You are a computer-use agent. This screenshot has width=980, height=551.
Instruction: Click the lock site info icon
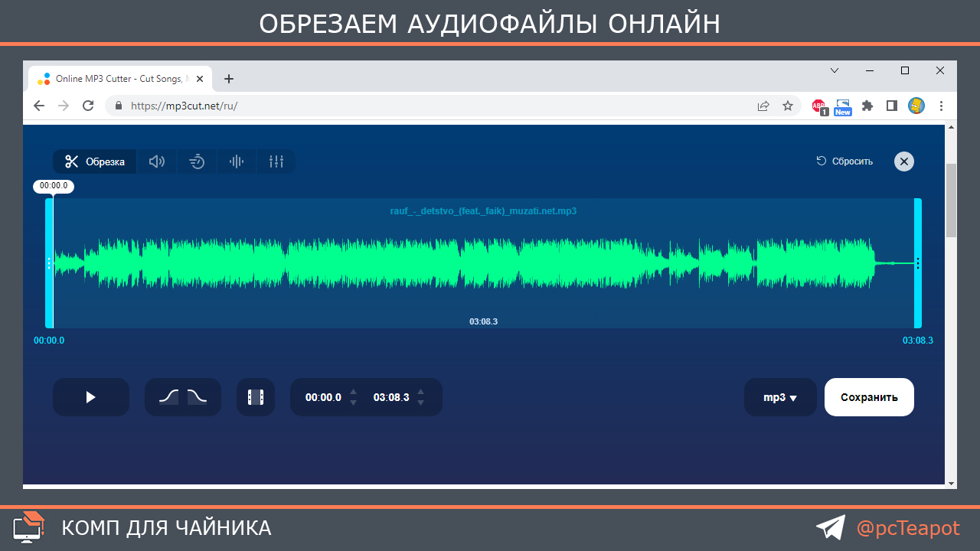tap(118, 106)
